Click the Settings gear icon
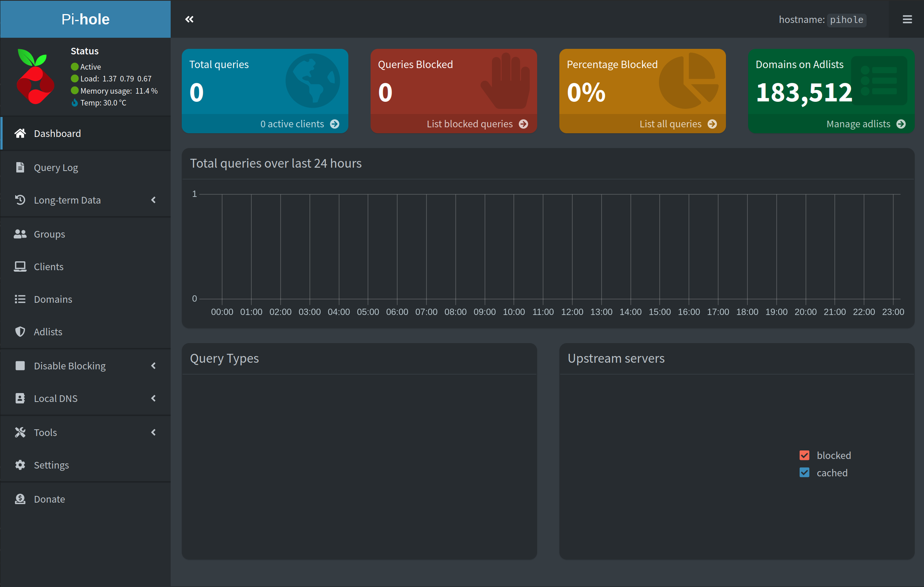The image size is (924, 587). (20, 465)
